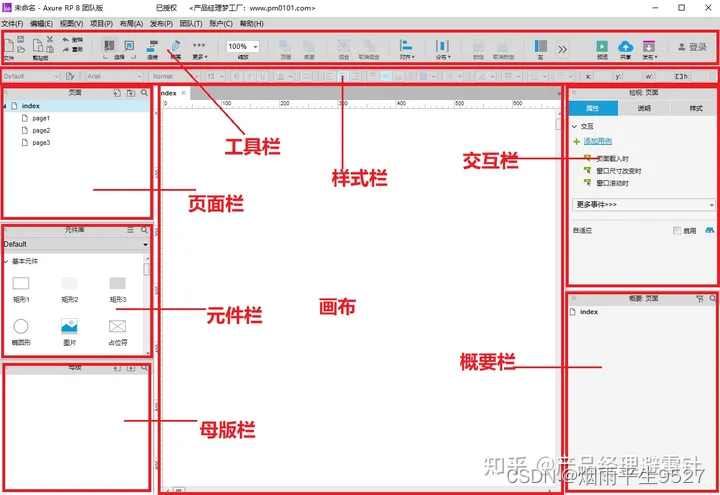
Task: Click add master icon in masters panel
Action: (x=117, y=368)
